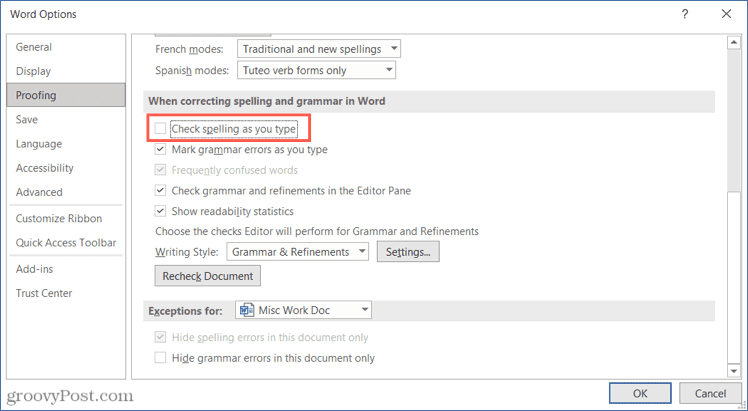
Task: Open the French modes dropdown
Action: (319, 49)
